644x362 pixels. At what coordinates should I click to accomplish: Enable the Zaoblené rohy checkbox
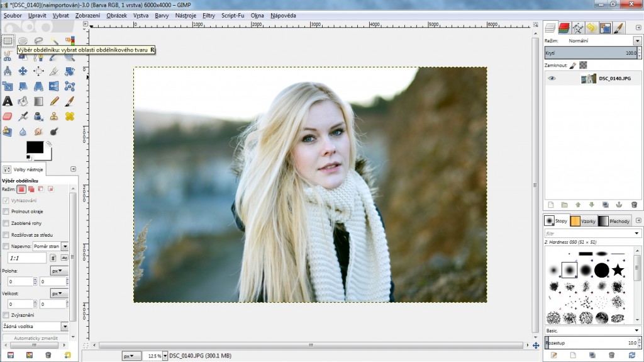pos(6,223)
